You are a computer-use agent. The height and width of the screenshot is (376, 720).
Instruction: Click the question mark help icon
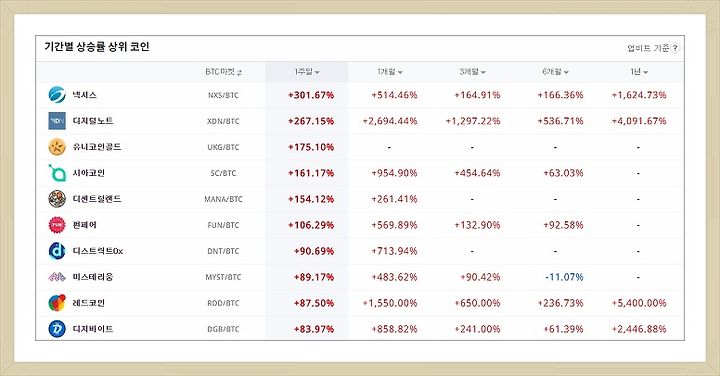click(x=675, y=48)
